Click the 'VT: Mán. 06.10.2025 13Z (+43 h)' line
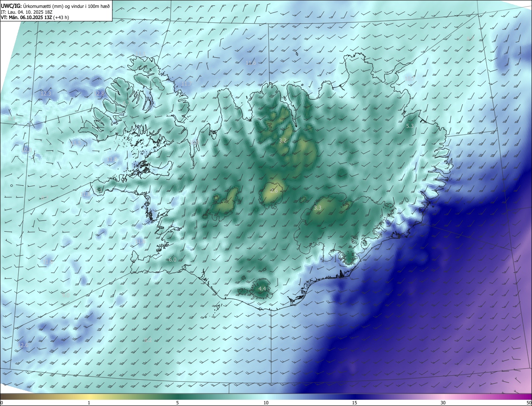 click(x=35, y=17)
